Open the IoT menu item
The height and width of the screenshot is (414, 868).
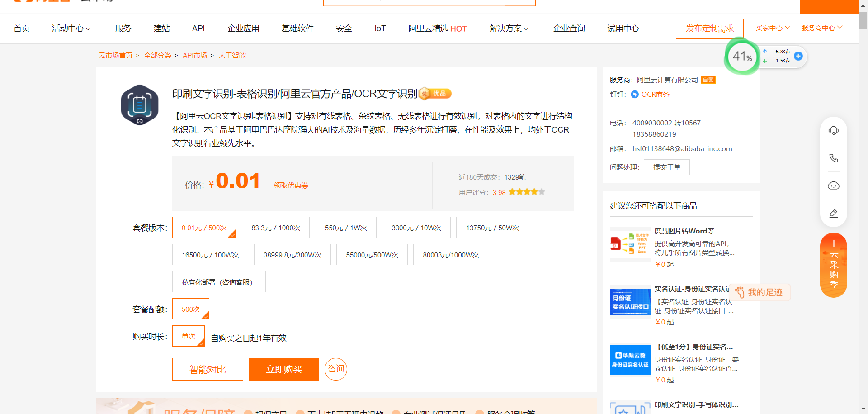(x=380, y=29)
